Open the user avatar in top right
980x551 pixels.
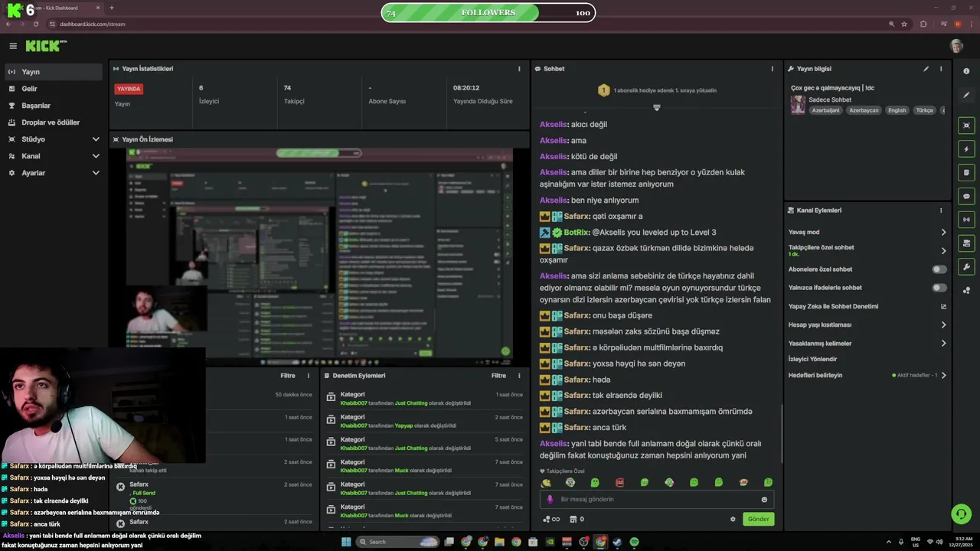point(956,46)
